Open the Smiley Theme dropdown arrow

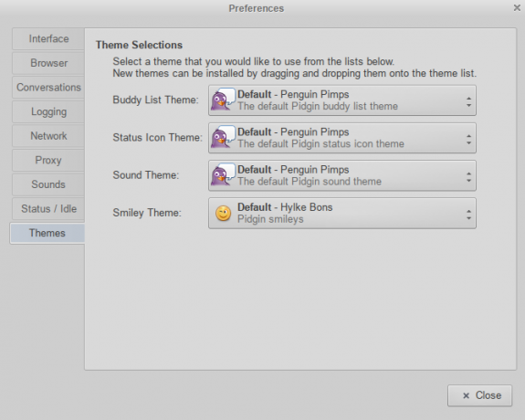pos(468,214)
